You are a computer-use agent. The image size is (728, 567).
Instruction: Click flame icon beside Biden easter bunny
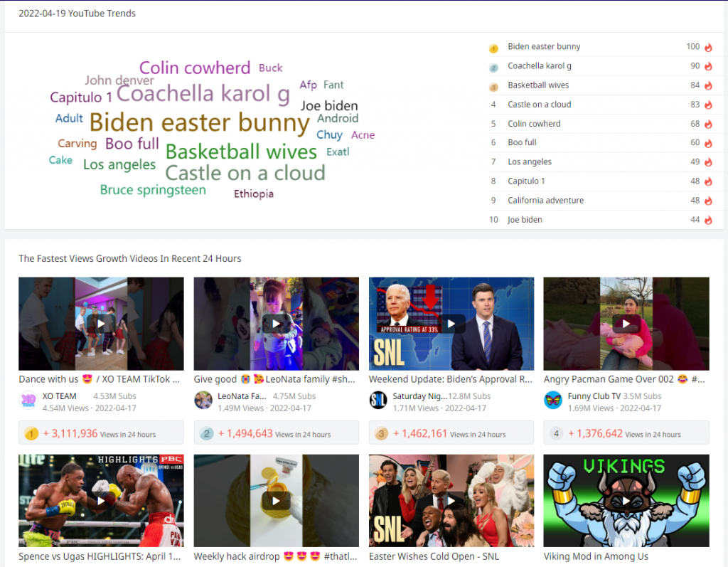[708, 47]
